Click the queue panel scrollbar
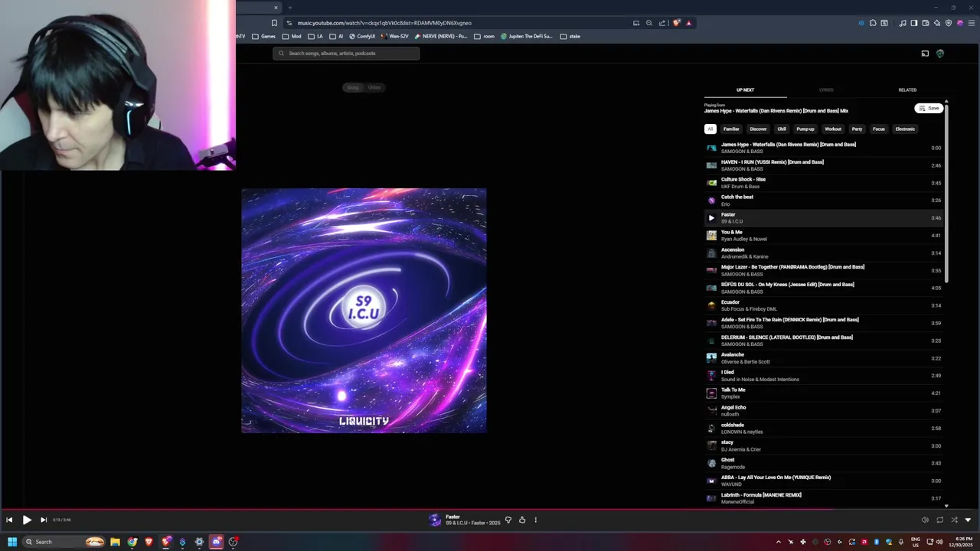The height and width of the screenshot is (551, 980). click(946, 193)
